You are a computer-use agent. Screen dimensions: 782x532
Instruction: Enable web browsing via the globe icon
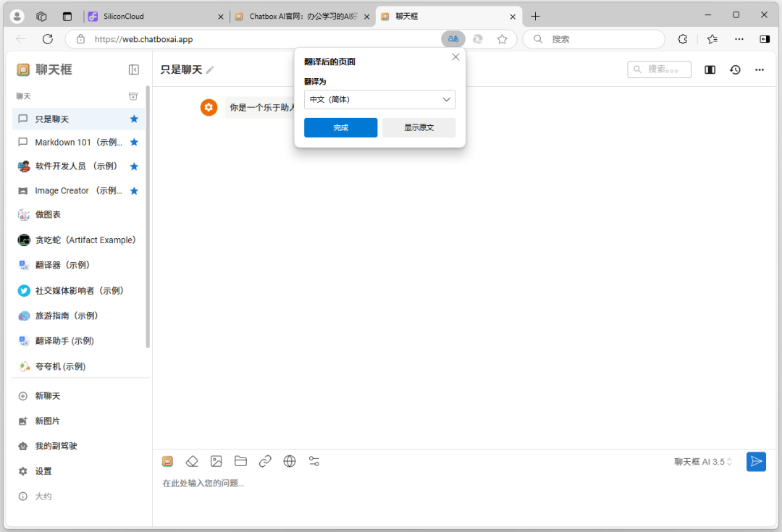coord(290,461)
